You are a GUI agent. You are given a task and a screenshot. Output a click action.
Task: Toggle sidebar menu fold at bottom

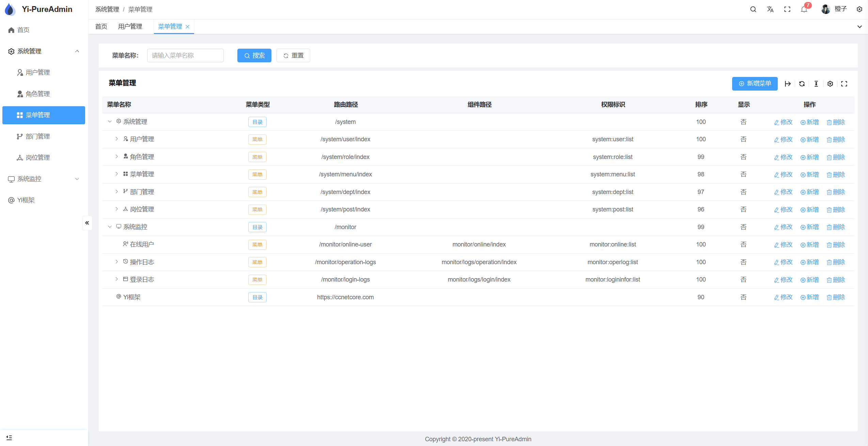[x=9, y=437]
